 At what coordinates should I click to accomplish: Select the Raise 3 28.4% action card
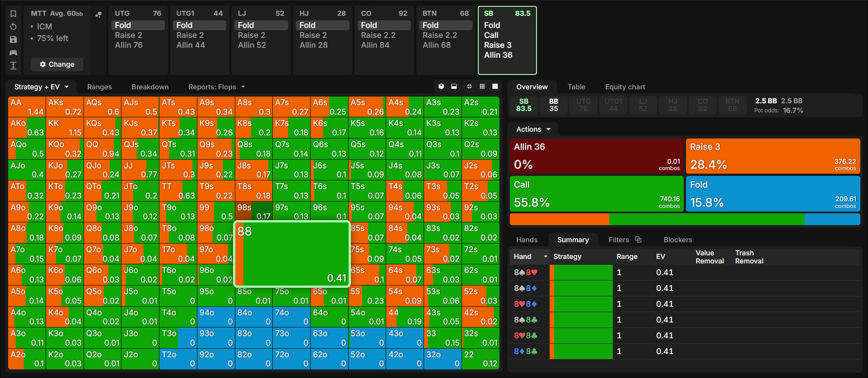[x=773, y=156]
